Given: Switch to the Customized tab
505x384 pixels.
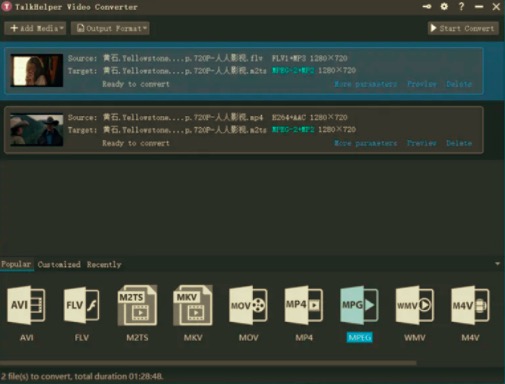Looking at the screenshot, I should click(59, 264).
